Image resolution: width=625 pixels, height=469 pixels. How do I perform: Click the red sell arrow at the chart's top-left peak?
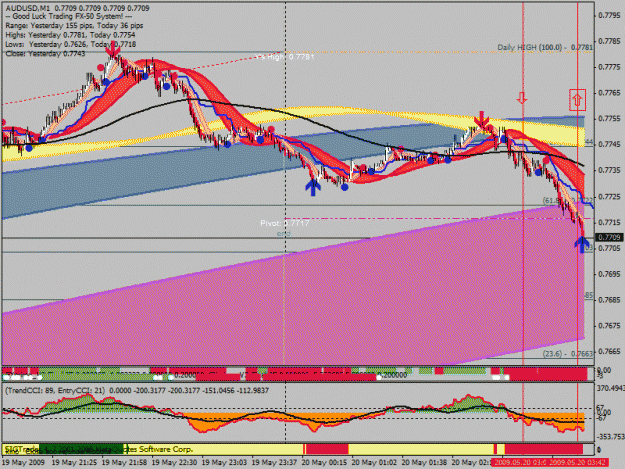[x=113, y=50]
